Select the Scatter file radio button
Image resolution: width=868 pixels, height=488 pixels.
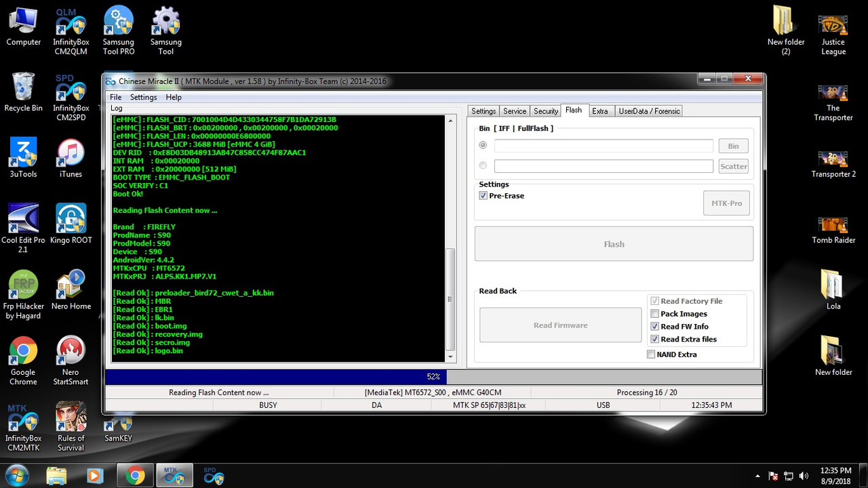coord(483,165)
